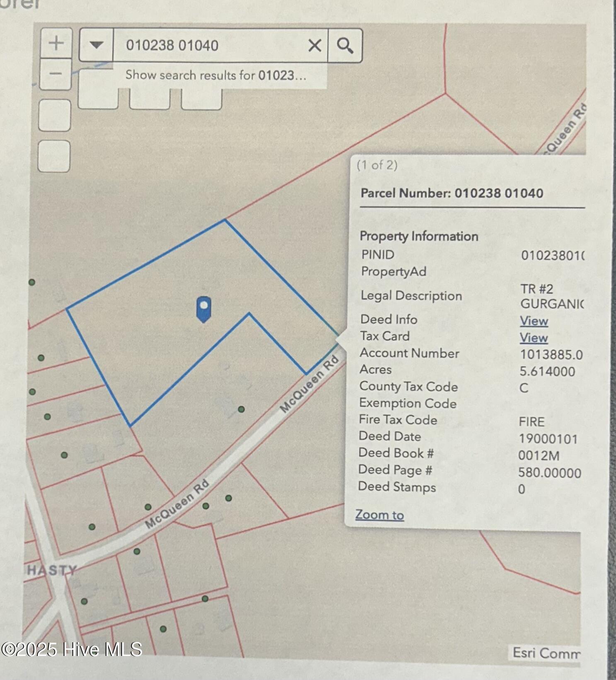Click the Esri Community attribution text
Screen dimensions: 616x680
click(x=546, y=653)
